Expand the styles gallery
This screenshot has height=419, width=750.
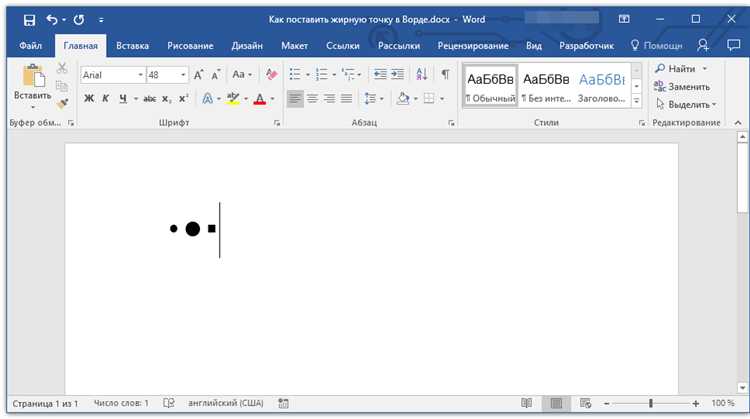(x=636, y=101)
